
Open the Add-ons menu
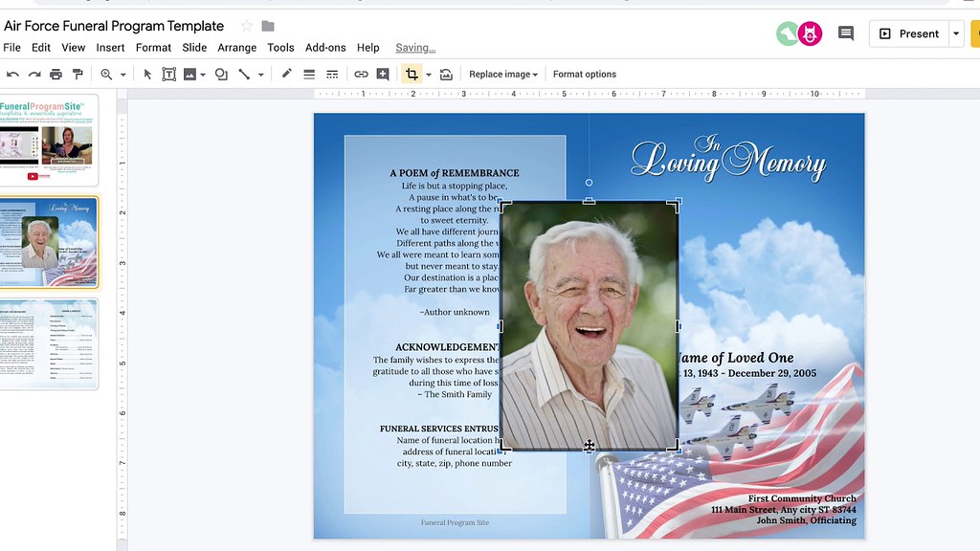tap(325, 48)
